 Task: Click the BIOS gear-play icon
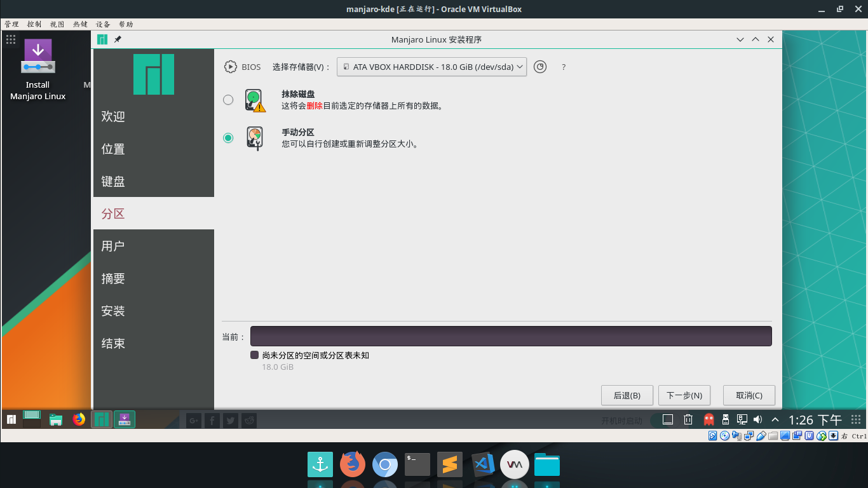point(229,67)
